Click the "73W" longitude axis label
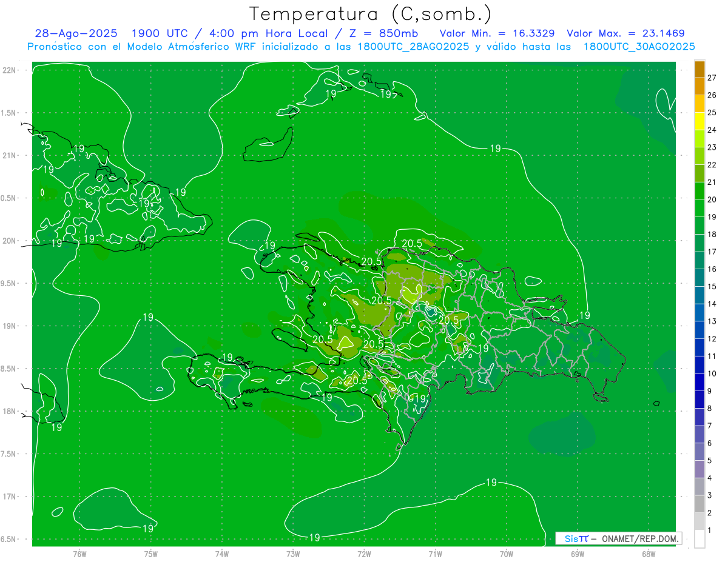Screen dimensions: 728x562 293,554
